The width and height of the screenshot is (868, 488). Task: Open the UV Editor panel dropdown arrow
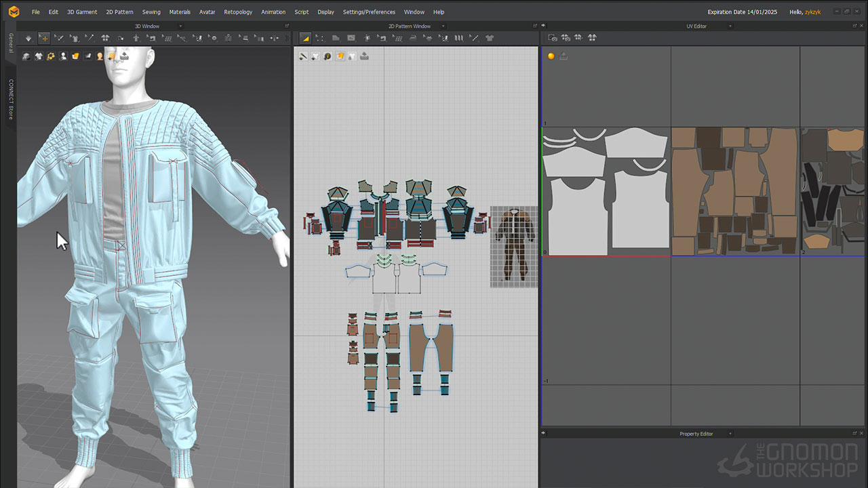point(730,26)
